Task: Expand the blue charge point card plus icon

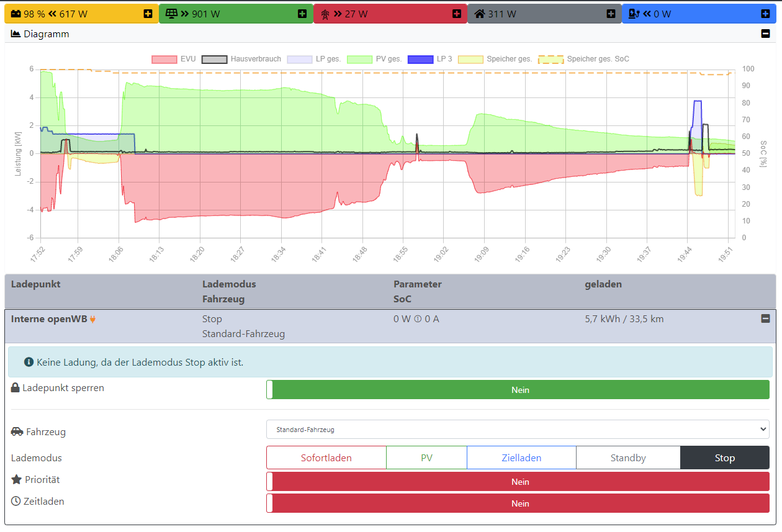Action: tap(765, 14)
